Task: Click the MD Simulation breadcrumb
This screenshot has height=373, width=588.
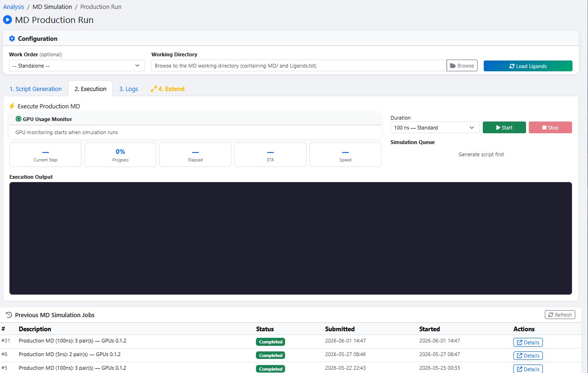Action: pyautogui.click(x=53, y=7)
